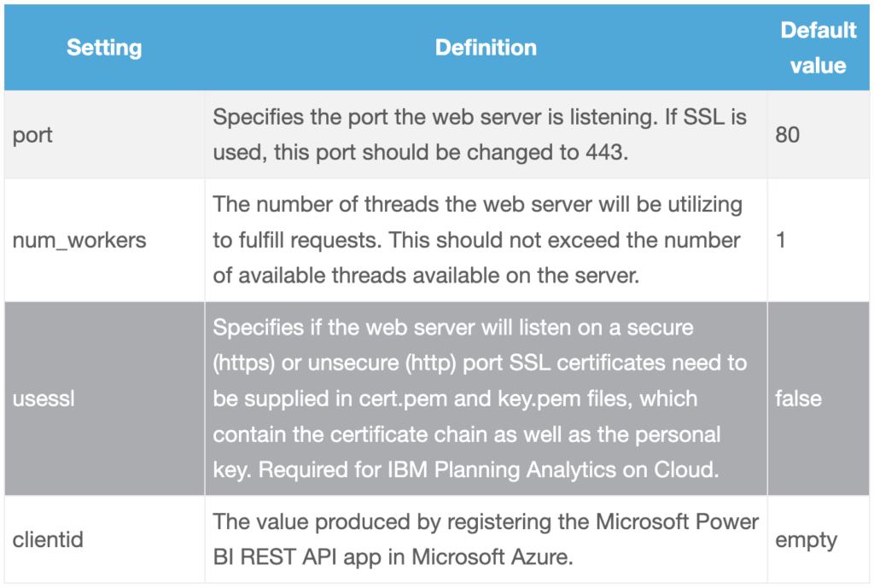Select the clientid setting name cell
Viewport: 874px width, 588px height.
(x=47, y=540)
